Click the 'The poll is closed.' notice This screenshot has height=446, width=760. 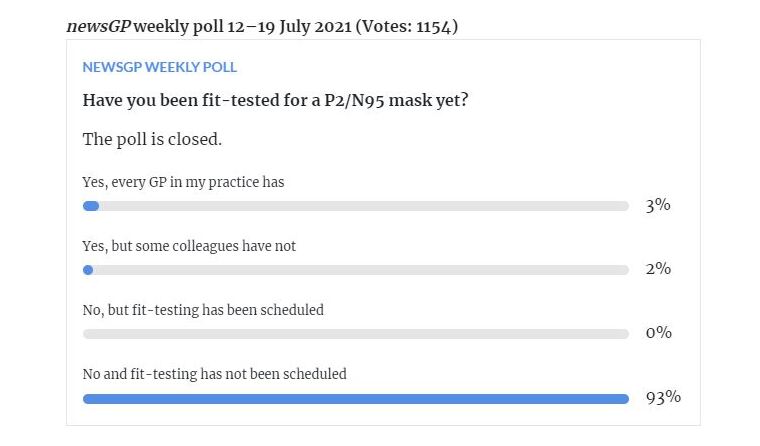[x=152, y=139]
